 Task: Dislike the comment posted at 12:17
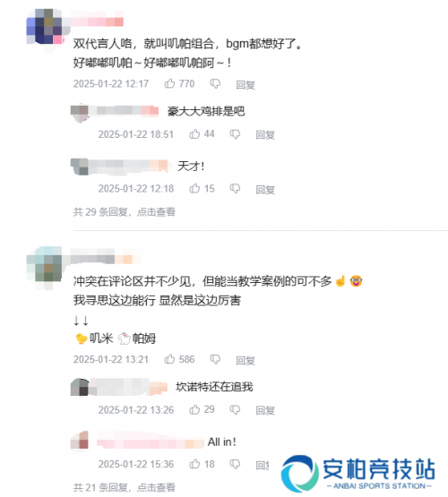click(215, 84)
